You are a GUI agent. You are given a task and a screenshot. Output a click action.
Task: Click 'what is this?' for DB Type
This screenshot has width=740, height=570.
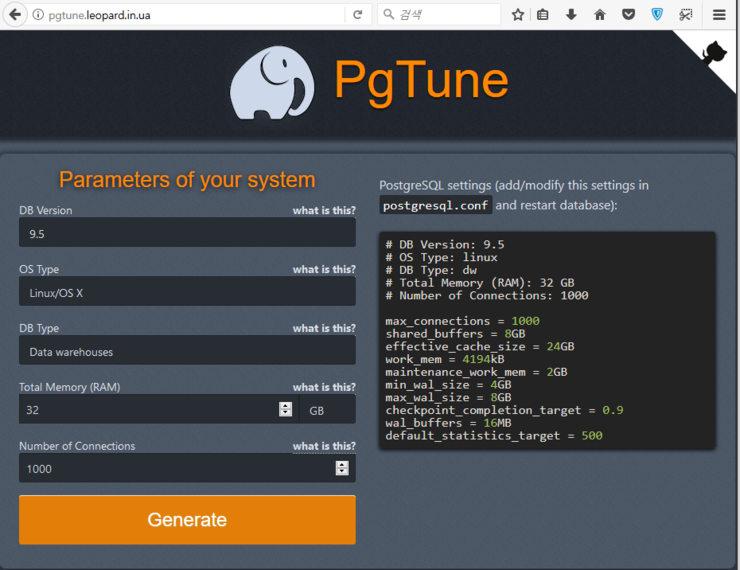coord(324,328)
